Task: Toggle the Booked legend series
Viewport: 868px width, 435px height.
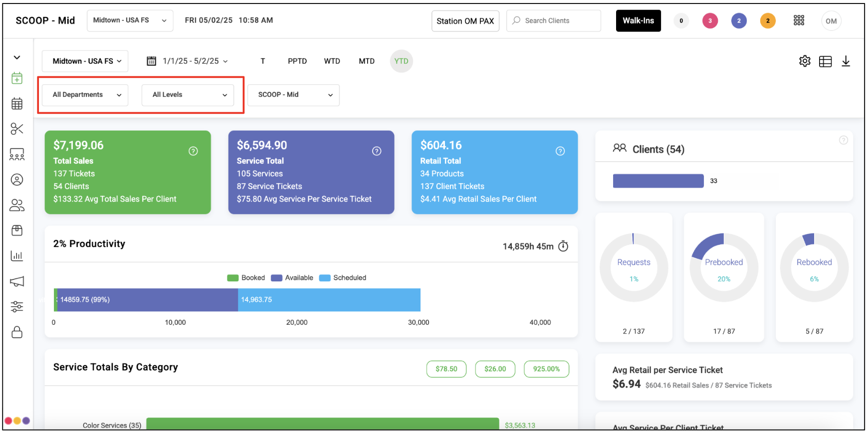Action: 246,278
